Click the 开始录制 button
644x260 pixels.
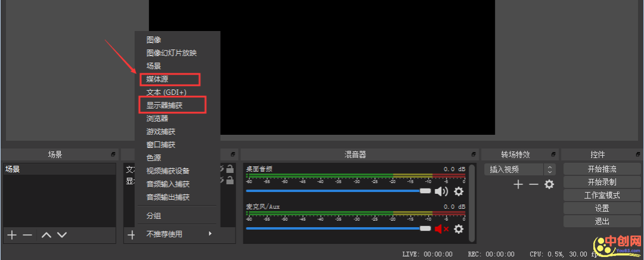(602, 182)
